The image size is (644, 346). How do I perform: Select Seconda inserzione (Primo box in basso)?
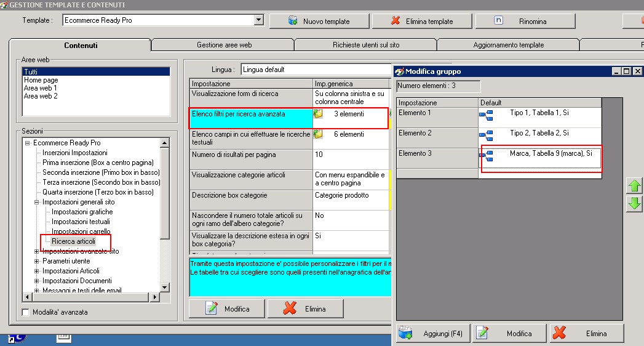coord(101,172)
